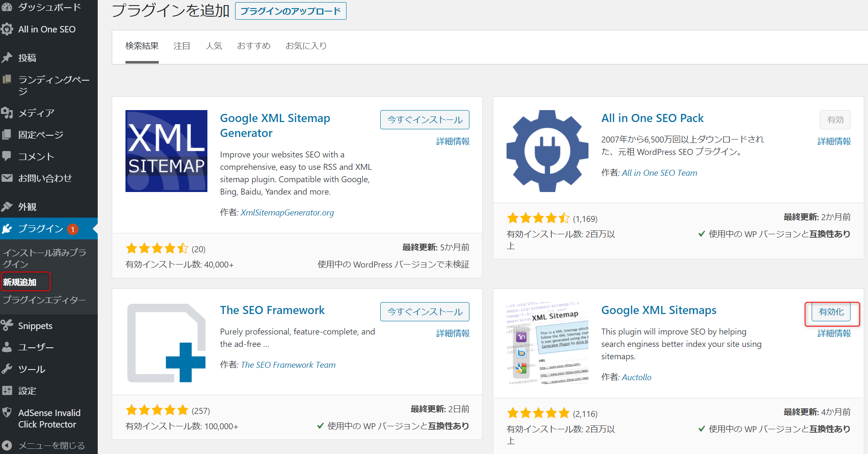Switch to the 注目 tab
This screenshot has height=454, width=868.
pyautogui.click(x=182, y=46)
